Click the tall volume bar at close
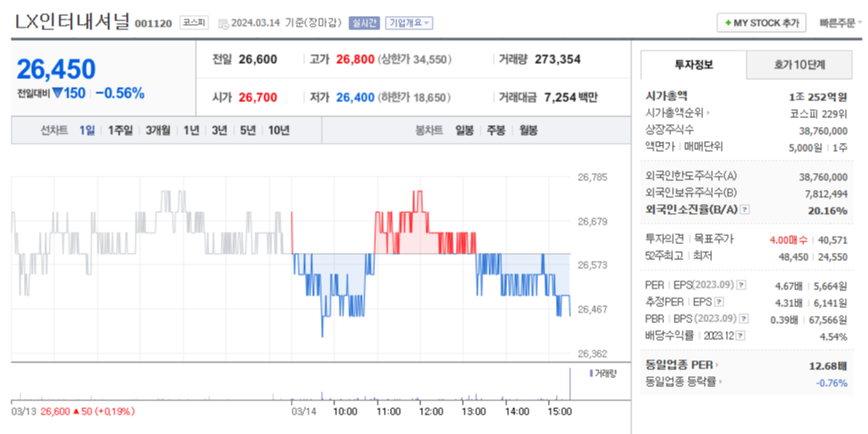Image resolution: width=868 pixels, height=434 pixels. [x=569, y=383]
